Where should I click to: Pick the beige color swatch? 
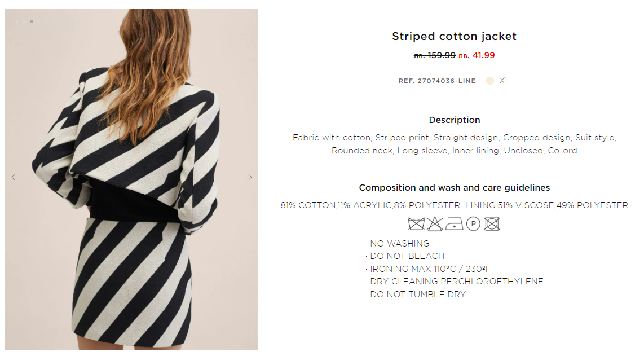[490, 81]
